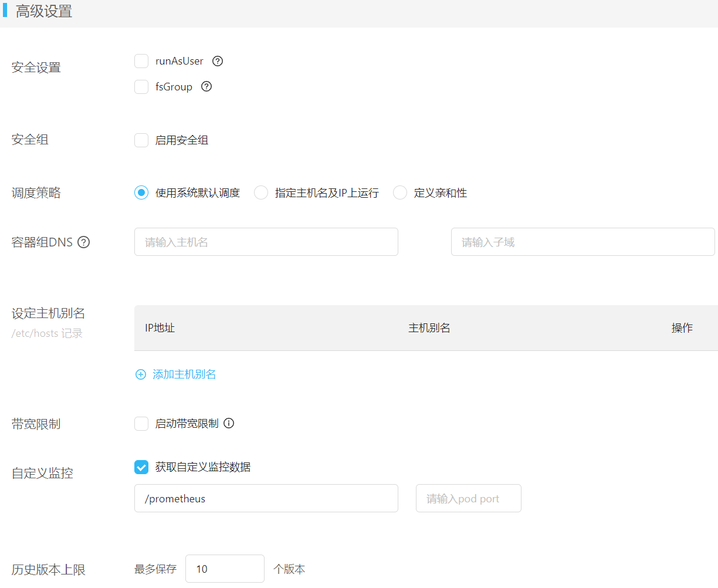Open the fsGroup help tooltip icon
Image resolution: width=718 pixels, height=588 pixels.
206,86
